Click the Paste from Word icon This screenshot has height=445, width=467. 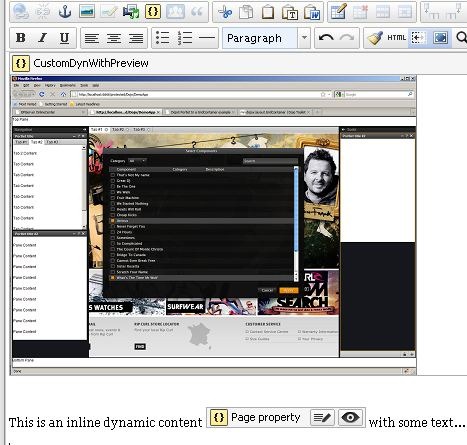(312, 12)
